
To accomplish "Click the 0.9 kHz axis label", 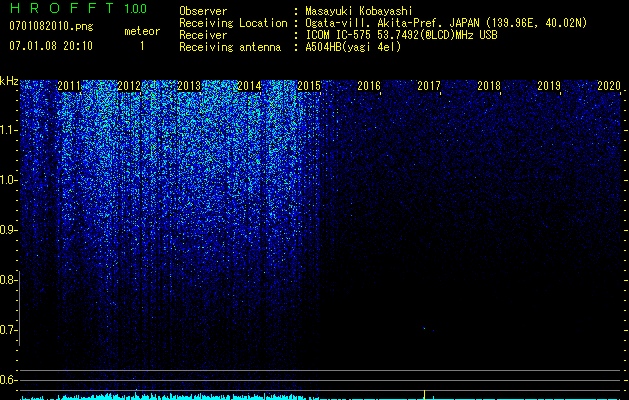I will tap(7, 230).
